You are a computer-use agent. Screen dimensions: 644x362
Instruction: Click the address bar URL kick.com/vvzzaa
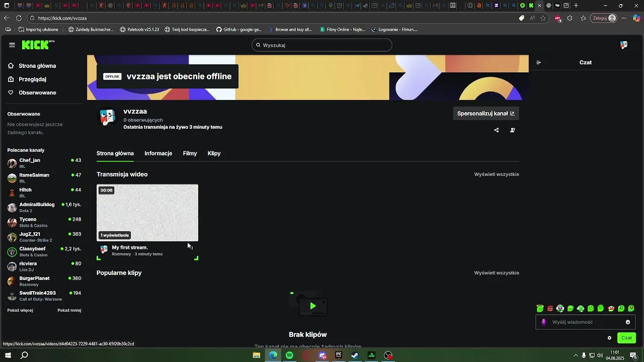(62, 18)
